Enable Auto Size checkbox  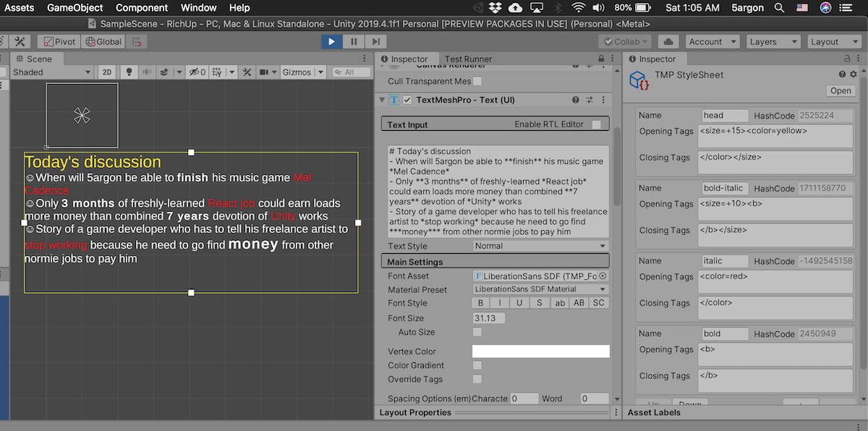[x=477, y=332]
